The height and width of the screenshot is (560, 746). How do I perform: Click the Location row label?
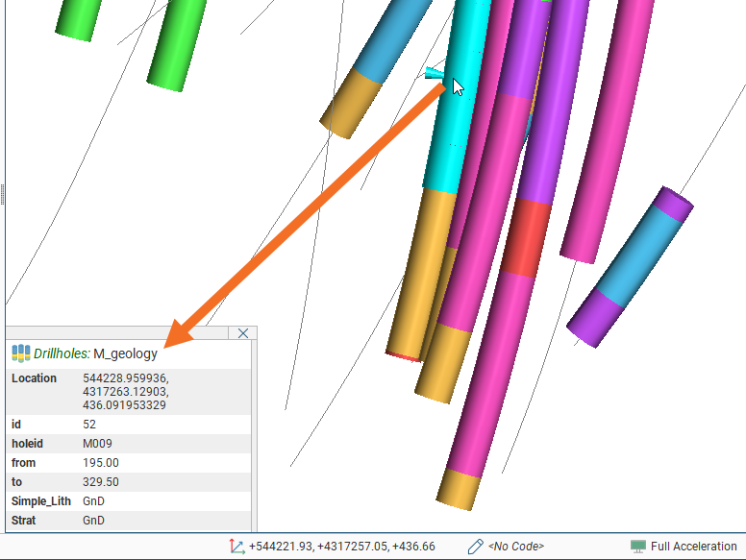click(x=35, y=378)
